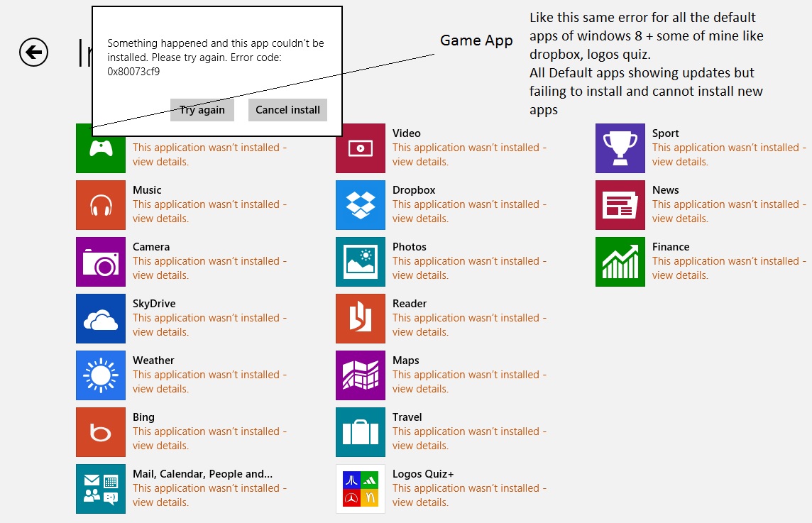Select the SkyDrive cloud tile

[101, 319]
